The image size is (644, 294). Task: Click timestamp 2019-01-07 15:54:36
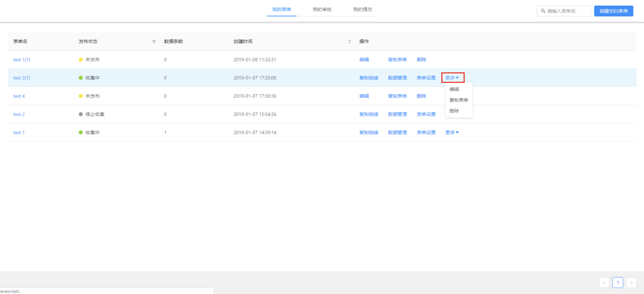255,114
